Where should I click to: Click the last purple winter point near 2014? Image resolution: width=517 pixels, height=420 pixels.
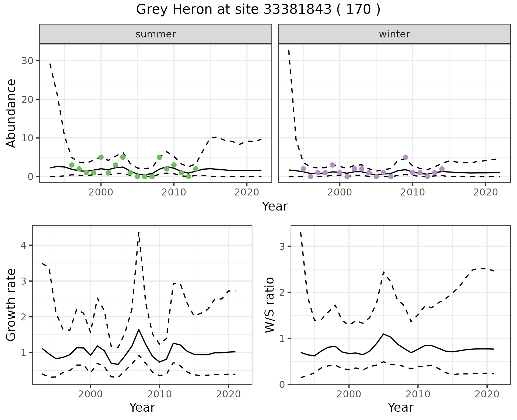click(x=442, y=169)
